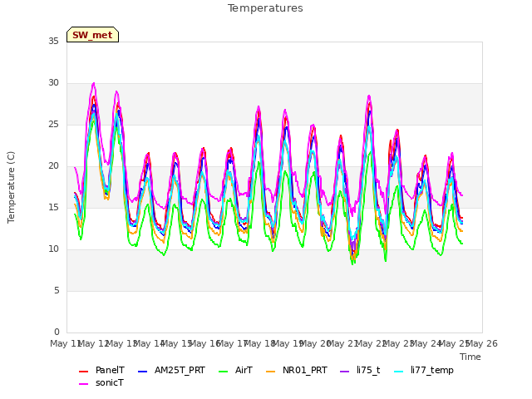The width and height of the screenshot is (532, 399).
Task: Click the sonicT peak near 30 degrees
Action: 94,83
